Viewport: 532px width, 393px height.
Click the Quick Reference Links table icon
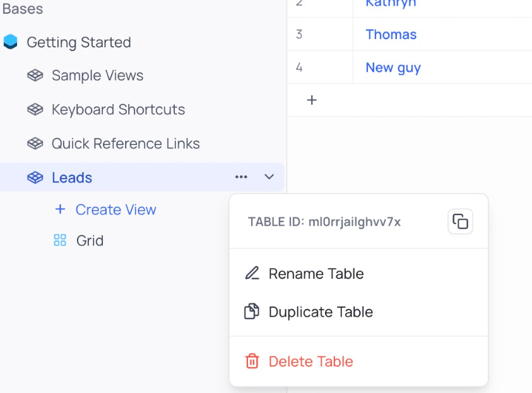pos(35,143)
